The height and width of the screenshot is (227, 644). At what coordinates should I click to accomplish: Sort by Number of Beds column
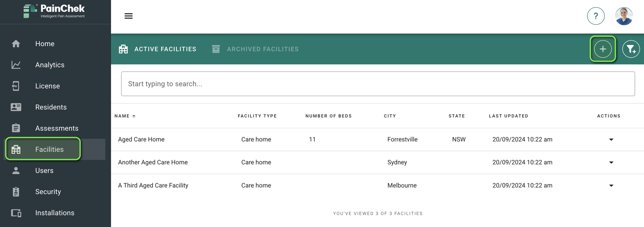328,116
